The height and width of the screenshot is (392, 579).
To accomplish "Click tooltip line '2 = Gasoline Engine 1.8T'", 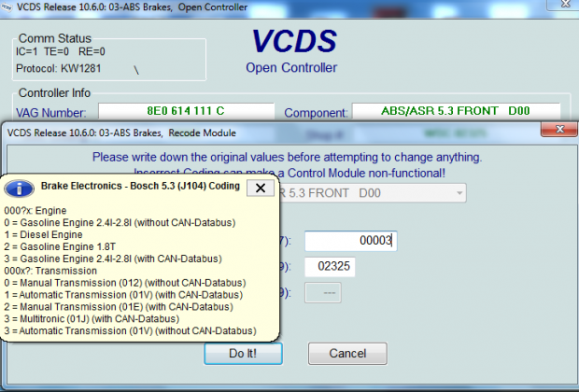I will [60, 246].
